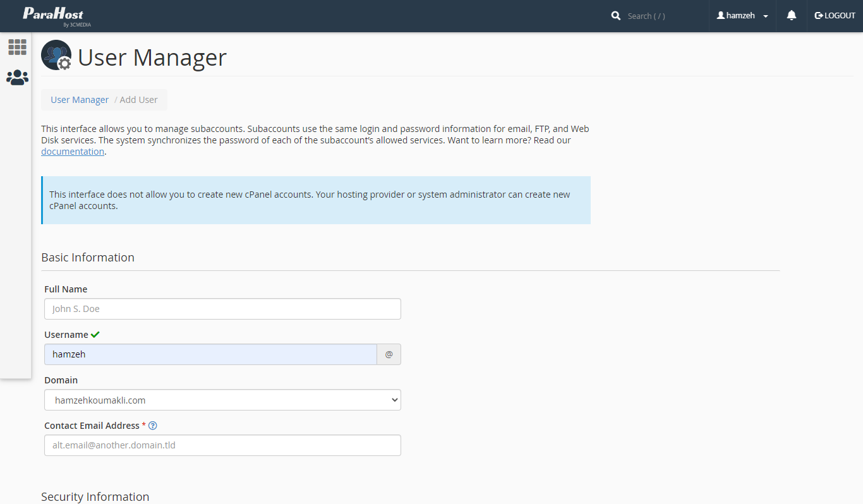Click the LOGOUT button
This screenshot has width=863, height=504.
(835, 16)
